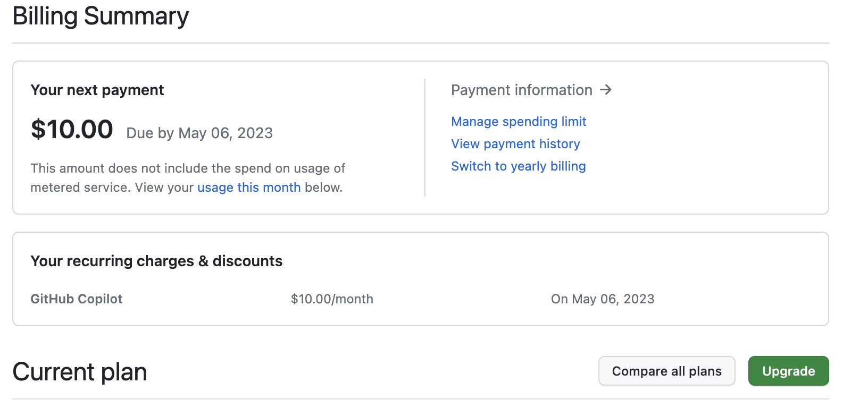Click the GitHub Copilot charge label
Screen dimensions: 868x408
(77, 299)
